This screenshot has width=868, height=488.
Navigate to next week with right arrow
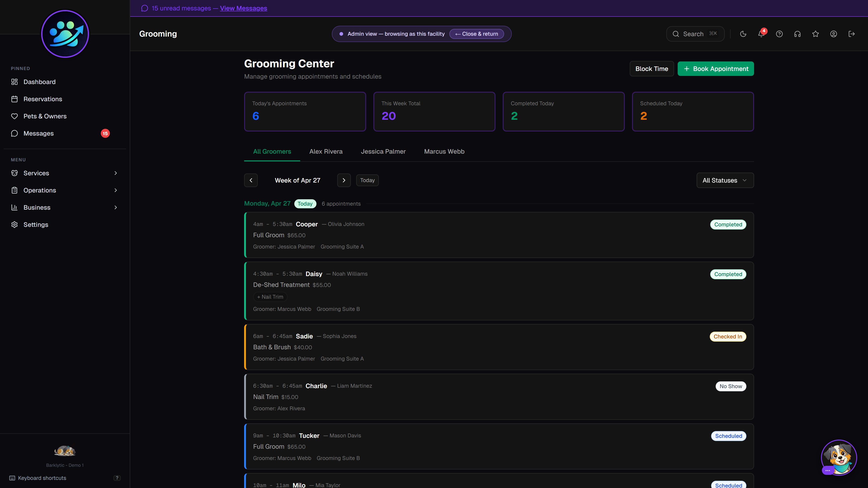pos(344,180)
